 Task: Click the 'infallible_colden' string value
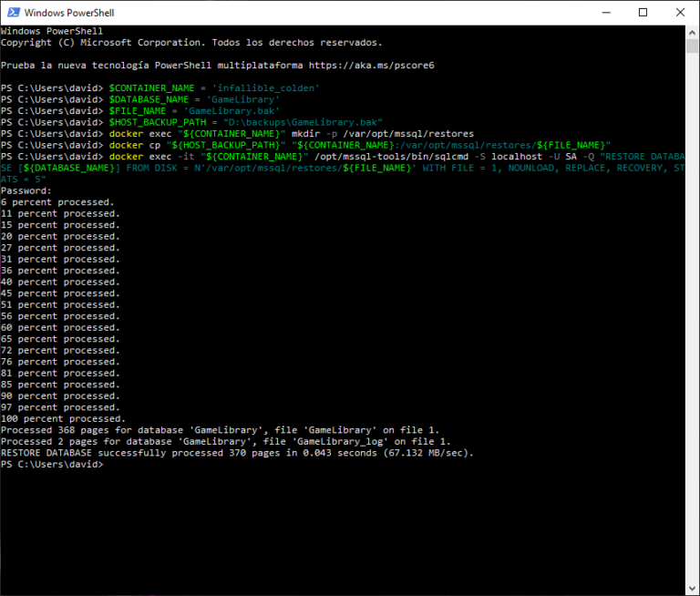265,88
